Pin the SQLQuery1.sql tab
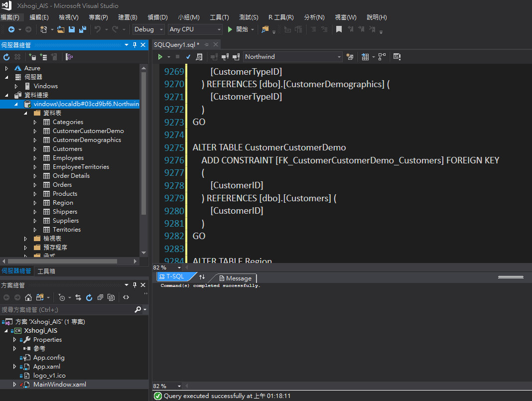The height and width of the screenshot is (401, 532). 206,44
